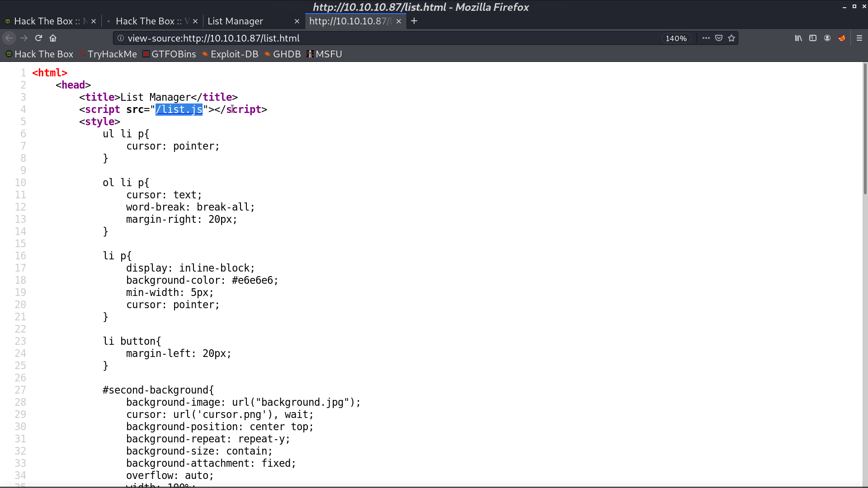Image resolution: width=868 pixels, height=488 pixels.
Task: Close the first Hack The Box tab
Action: click(x=94, y=21)
